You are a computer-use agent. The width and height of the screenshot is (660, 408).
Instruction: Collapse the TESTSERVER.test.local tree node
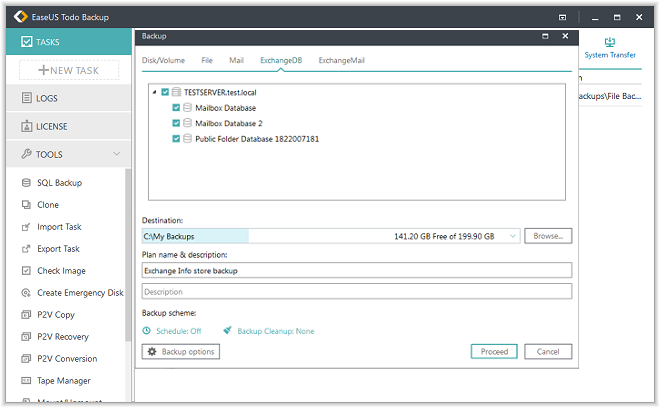point(154,92)
